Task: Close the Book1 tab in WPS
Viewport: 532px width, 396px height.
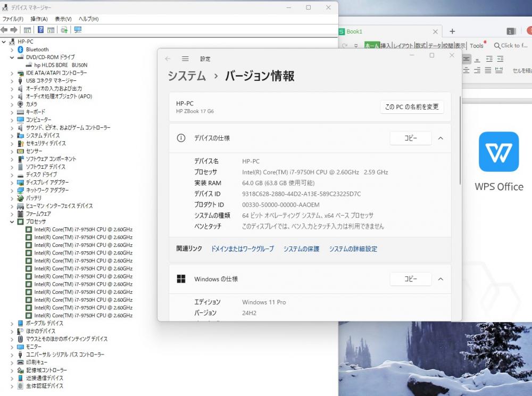Action: pyautogui.click(x=435, y=31)
